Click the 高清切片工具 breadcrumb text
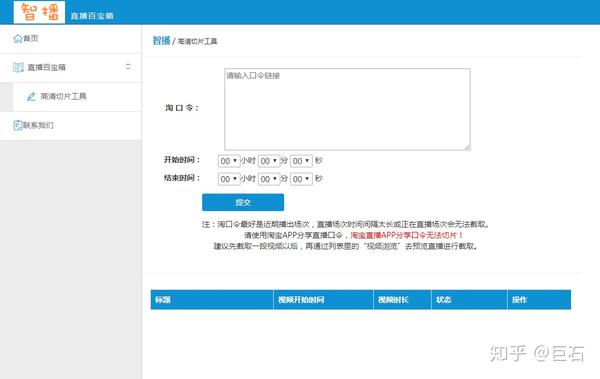Image resolution: width=600 pixels, height=379 pixels. [x=197, y=41]
